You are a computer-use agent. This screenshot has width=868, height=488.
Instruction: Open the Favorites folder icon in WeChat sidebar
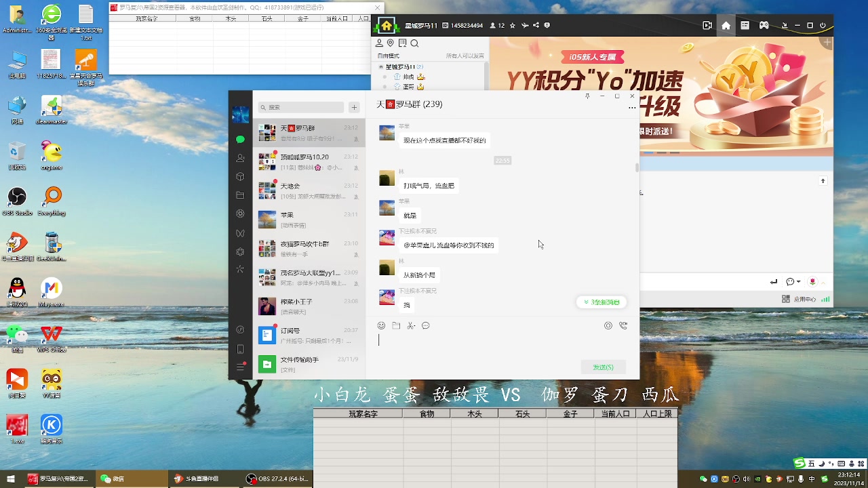[240, 195]
